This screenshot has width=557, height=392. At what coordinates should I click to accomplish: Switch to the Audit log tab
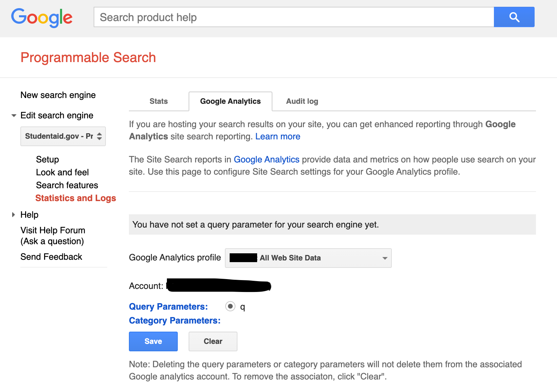pos(302,101)
